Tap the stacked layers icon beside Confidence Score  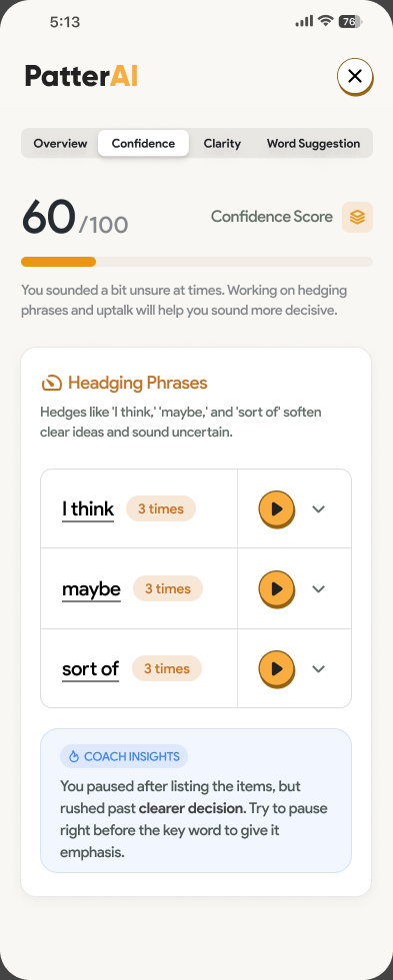point(357,218)
